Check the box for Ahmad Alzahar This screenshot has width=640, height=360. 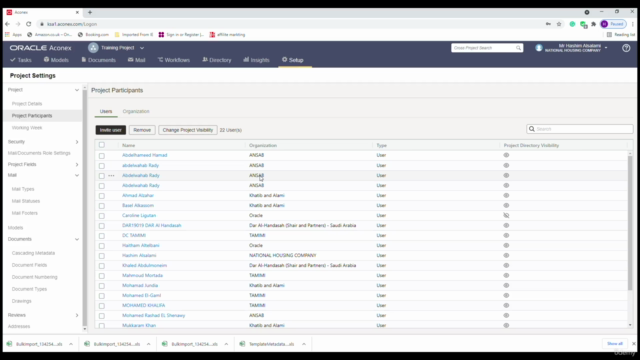pyautogui.click(x=102, y=196)
